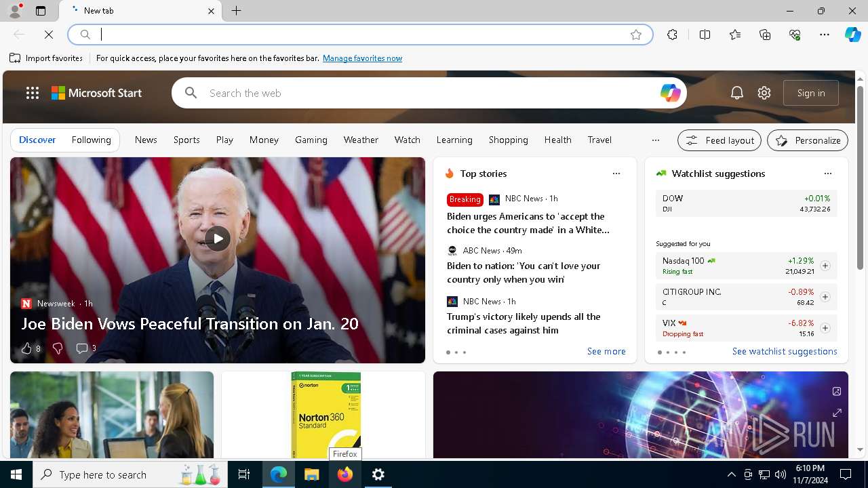Close the New tab tab
This screenshot has height=488, width=868.
click(x=211, y=11)
